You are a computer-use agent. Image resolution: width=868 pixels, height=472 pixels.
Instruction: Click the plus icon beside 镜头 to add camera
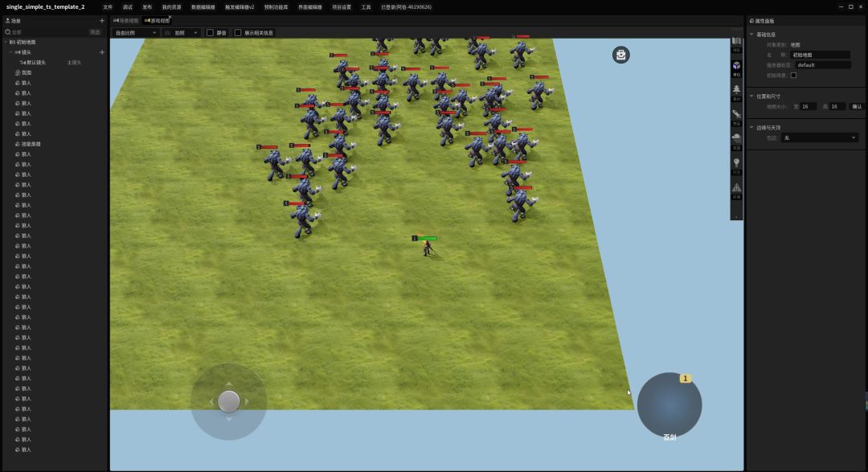102,52
